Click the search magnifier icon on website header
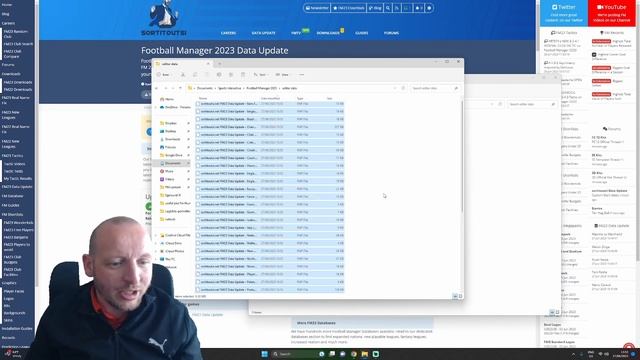The image size is (640, 360). [388, 8]
